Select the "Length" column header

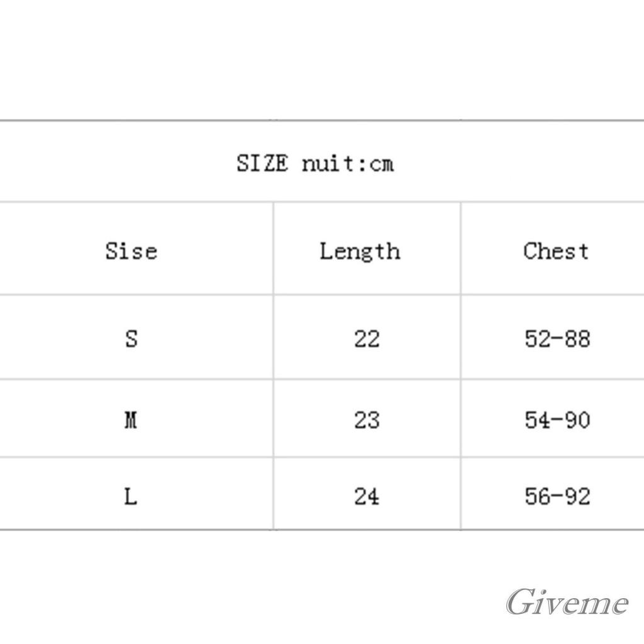(360, 252)
